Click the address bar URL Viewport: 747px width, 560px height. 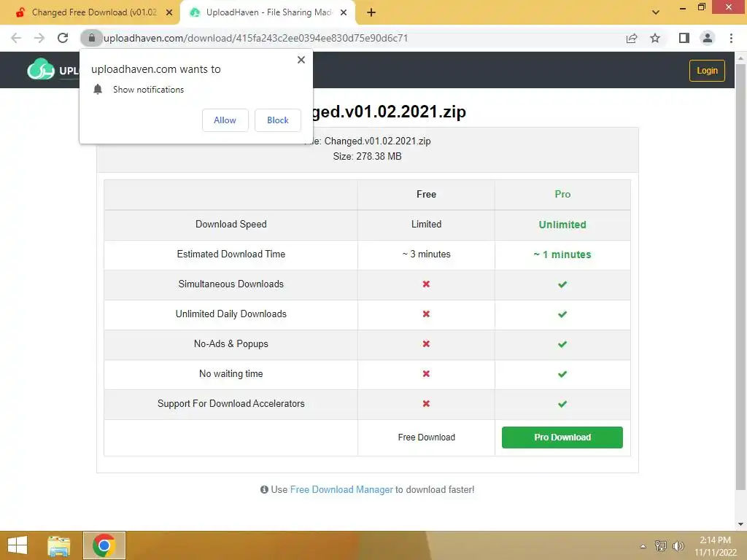[x=255, y=38]
